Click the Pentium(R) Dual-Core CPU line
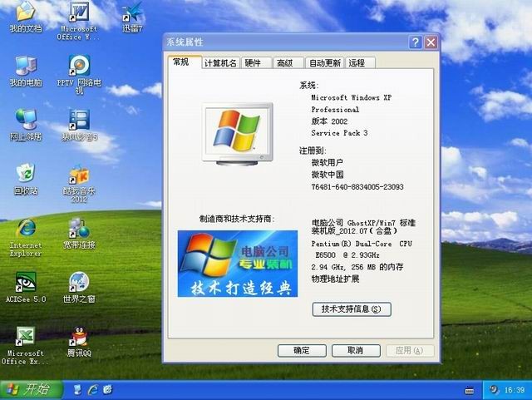This screenshot has height=400, width=532. click(x=362, y=244)
